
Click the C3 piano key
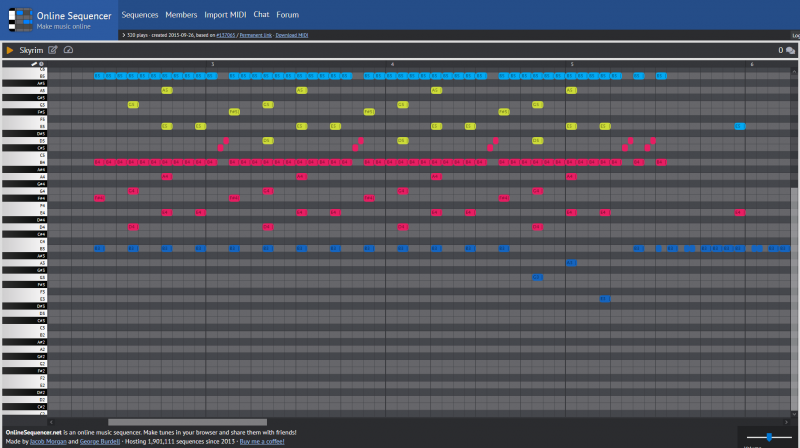pos(24,328)
